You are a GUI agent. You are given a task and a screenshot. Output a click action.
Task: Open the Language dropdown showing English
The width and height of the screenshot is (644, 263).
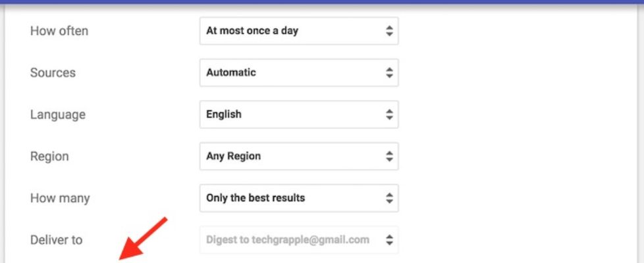pos(298,114)
